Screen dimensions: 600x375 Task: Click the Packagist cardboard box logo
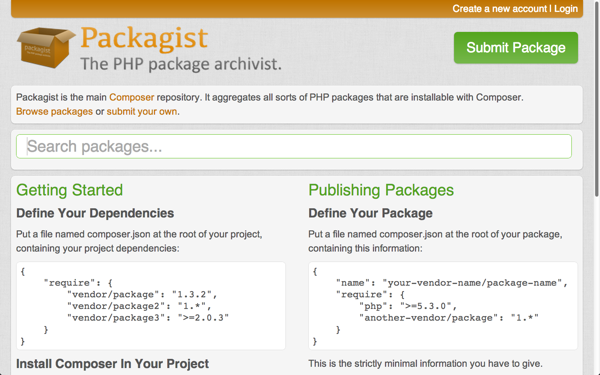click(x=46, y=47)
